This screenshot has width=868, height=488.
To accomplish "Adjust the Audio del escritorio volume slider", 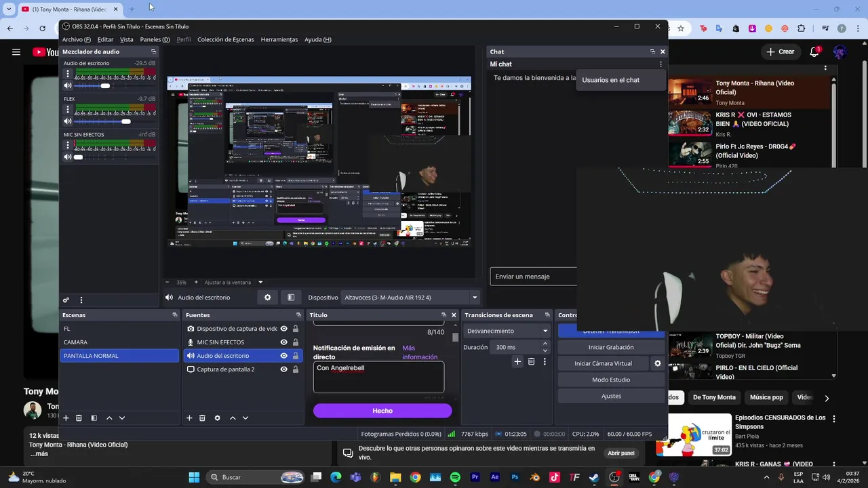I will click(105, 86).
